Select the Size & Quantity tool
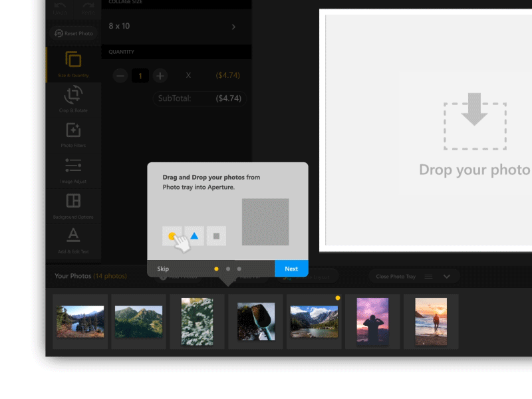Screen dimensions: 532x399 click(73, 63)
